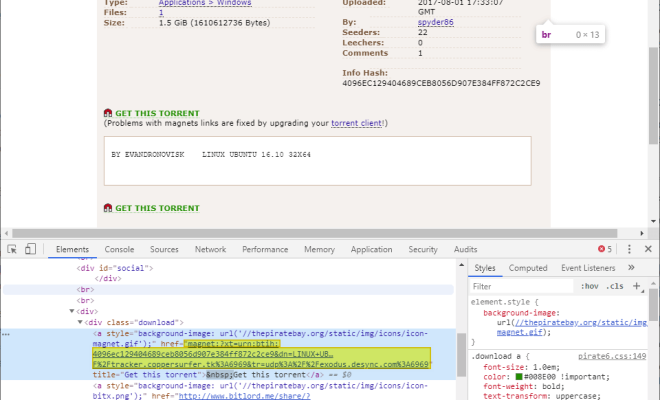Click the Elements panel vertical scrollbar

pyautogui.click(x=461, y=355)
